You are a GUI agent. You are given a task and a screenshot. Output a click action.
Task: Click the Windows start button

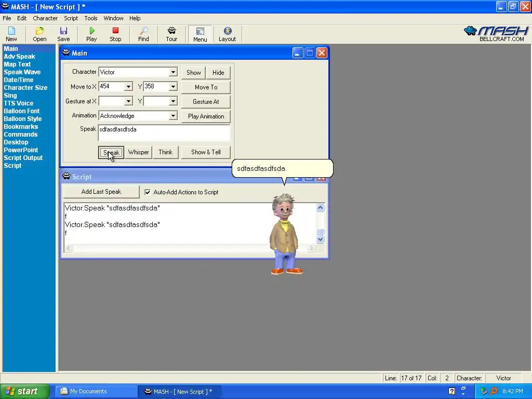pos(24,391)
